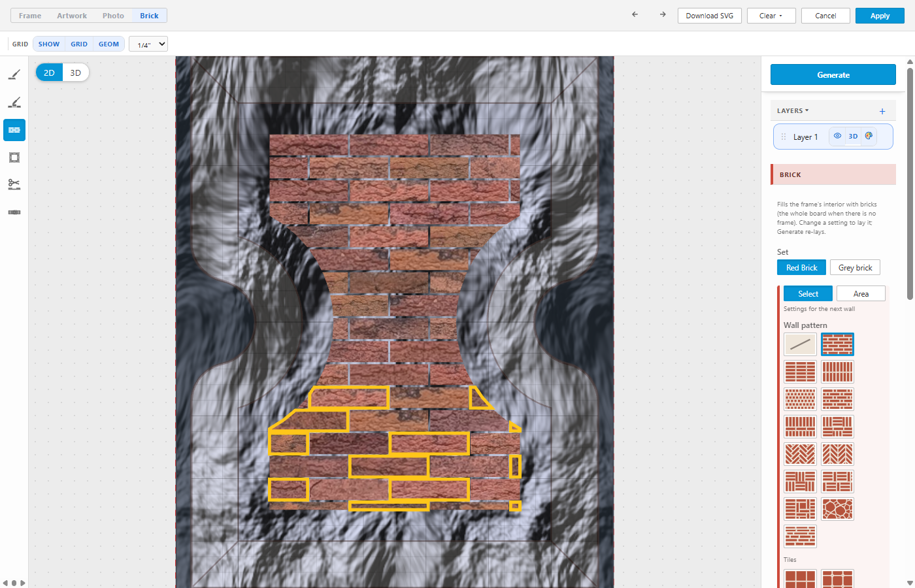Toggle grid SHOW option

point(49,44)
